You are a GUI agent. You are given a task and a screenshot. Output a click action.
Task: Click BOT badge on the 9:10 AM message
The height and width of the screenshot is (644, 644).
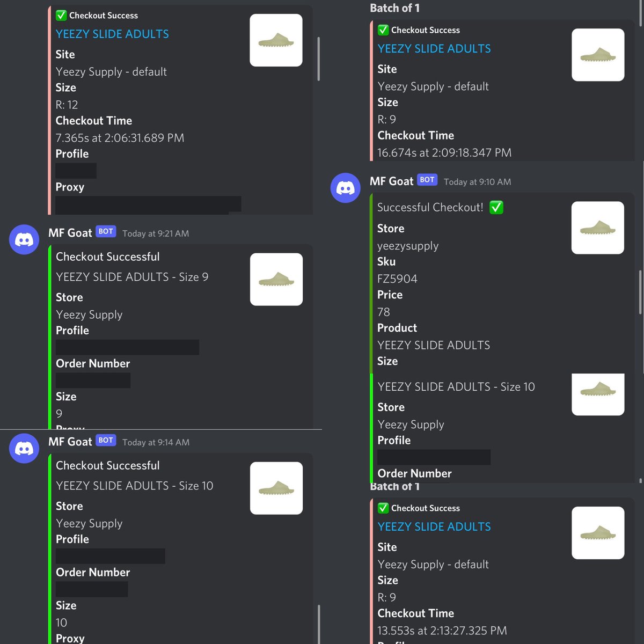coord(427,180)
